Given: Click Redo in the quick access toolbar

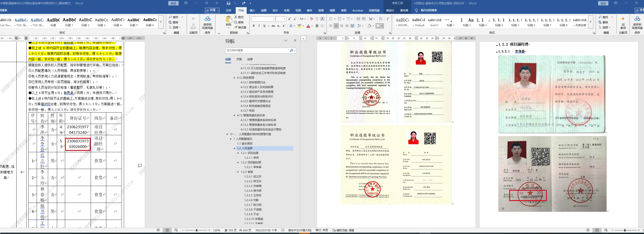Looking at the screenshot, I should tap(244, 3).
